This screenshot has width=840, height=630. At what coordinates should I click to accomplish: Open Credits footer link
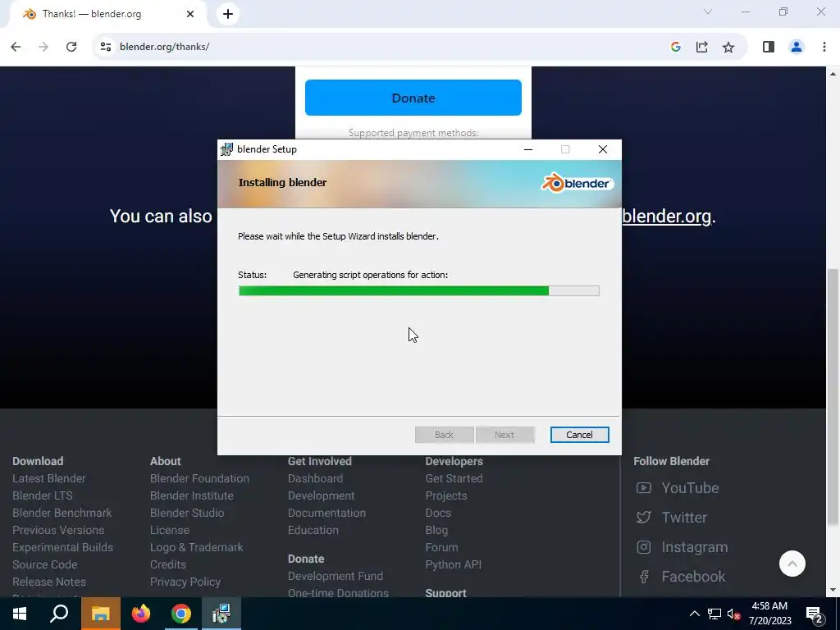coord(168,564)
